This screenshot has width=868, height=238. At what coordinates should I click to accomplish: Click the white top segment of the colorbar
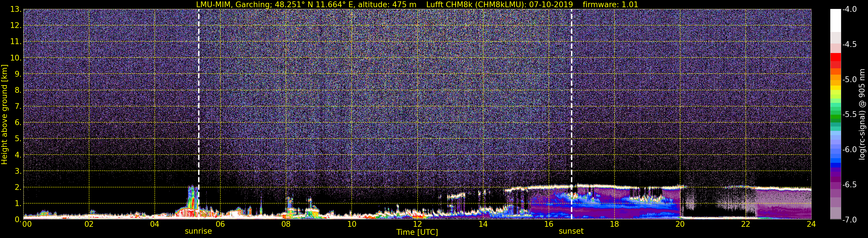[836, 20]
